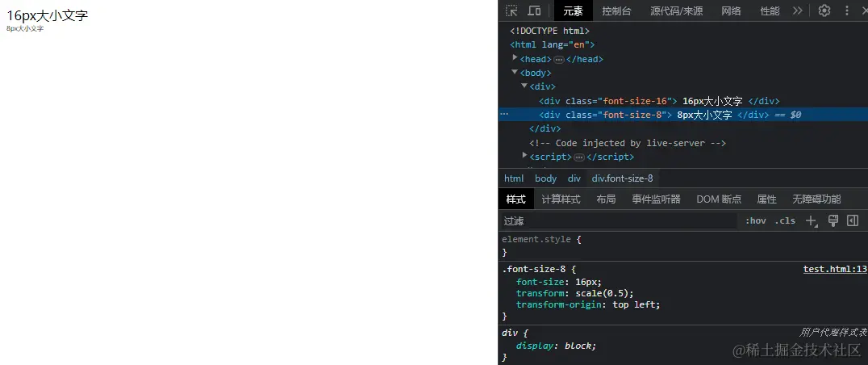
Task: Toggle the .cls class editor
Action: pyautogui.click(x=784, y=221)
